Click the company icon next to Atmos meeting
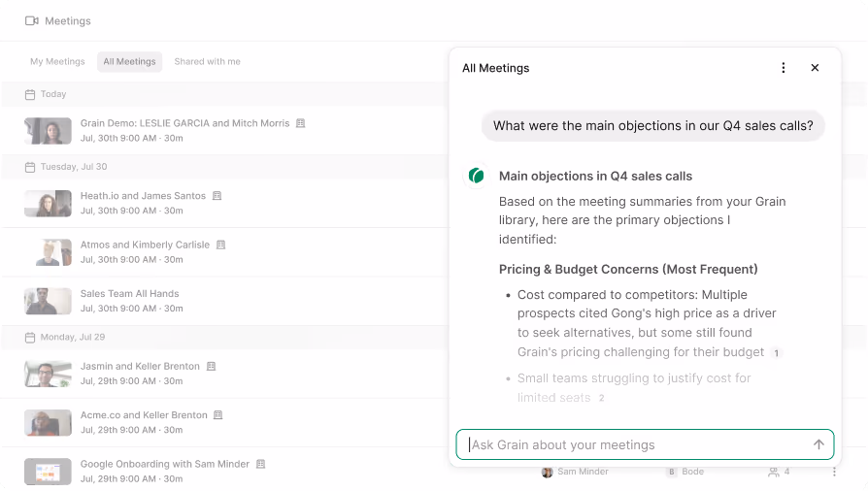 (221, 245)
